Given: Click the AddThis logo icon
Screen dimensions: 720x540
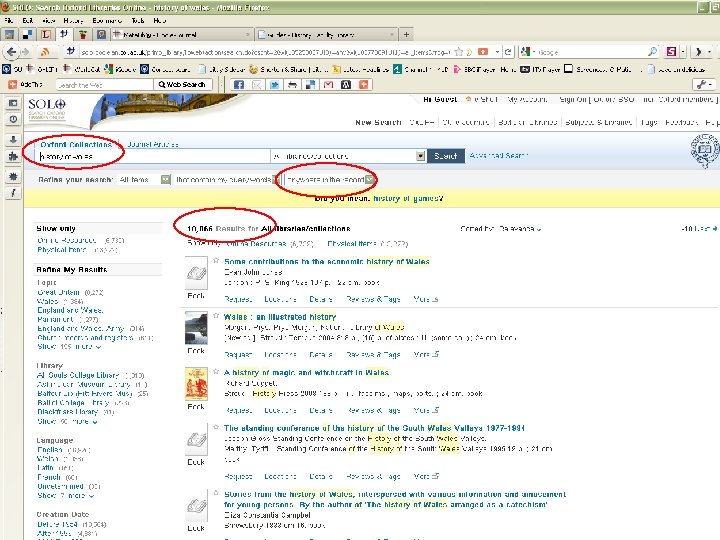Looking at the screenshot, I should [12, 84].
